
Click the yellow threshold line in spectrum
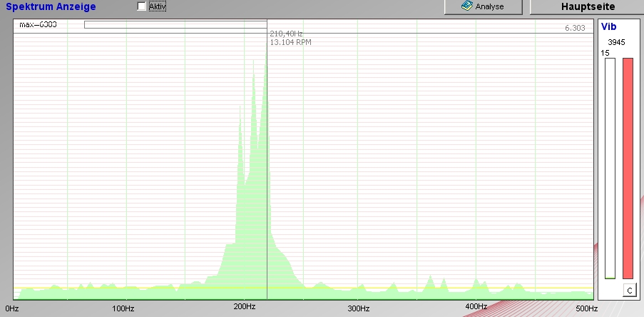[x=304, y=288]
